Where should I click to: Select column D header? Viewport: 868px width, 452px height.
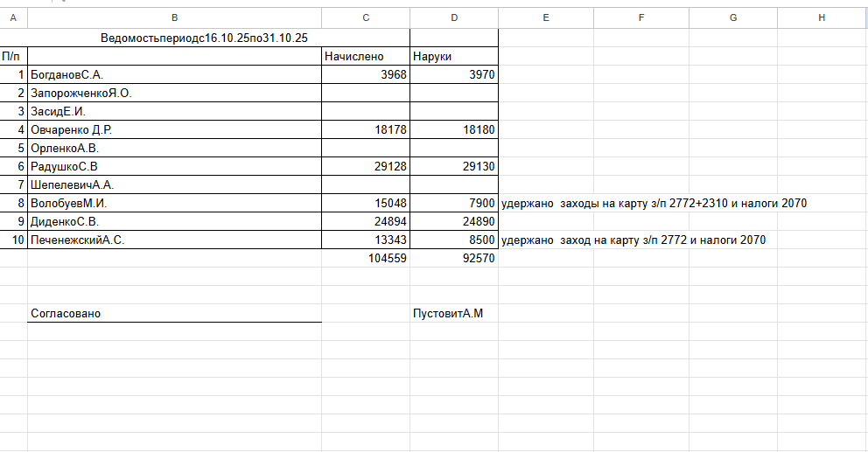[x=454, y=17]
